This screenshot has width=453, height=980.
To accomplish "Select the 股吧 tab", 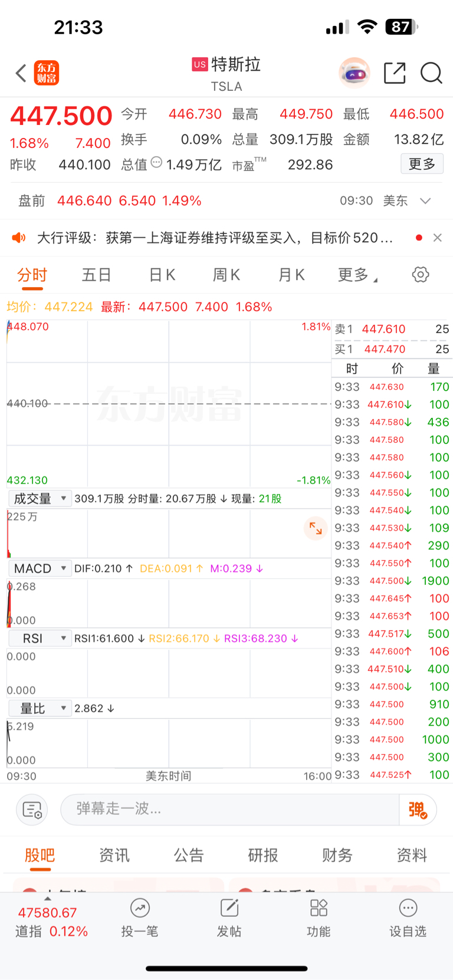I will (40, 856).
